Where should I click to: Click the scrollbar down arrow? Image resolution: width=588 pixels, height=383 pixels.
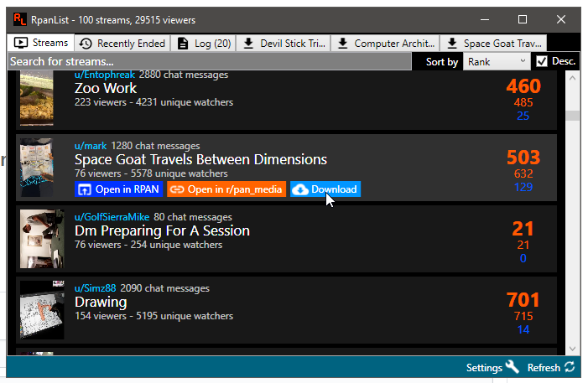(x=572, y=349)
